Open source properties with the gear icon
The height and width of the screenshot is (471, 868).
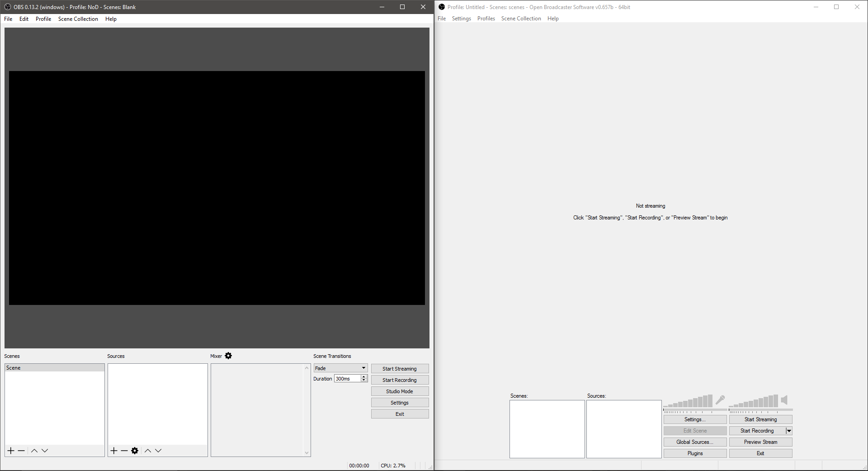coord(135,451)
